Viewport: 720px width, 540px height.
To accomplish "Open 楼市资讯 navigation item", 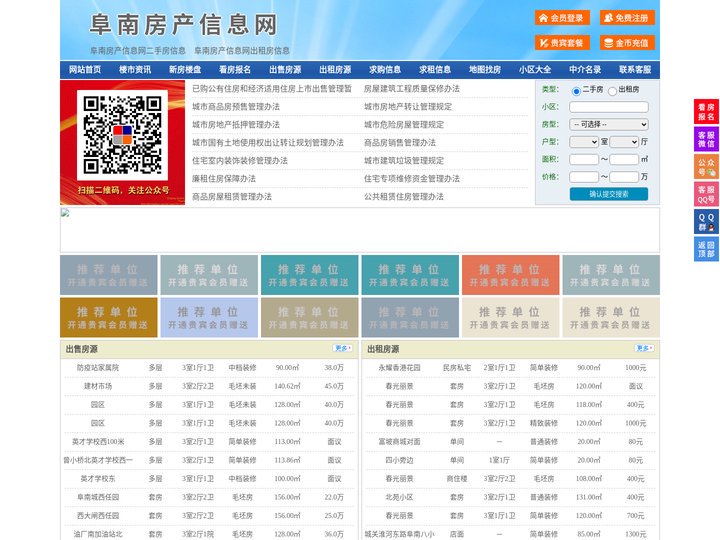I will point(135,70).
